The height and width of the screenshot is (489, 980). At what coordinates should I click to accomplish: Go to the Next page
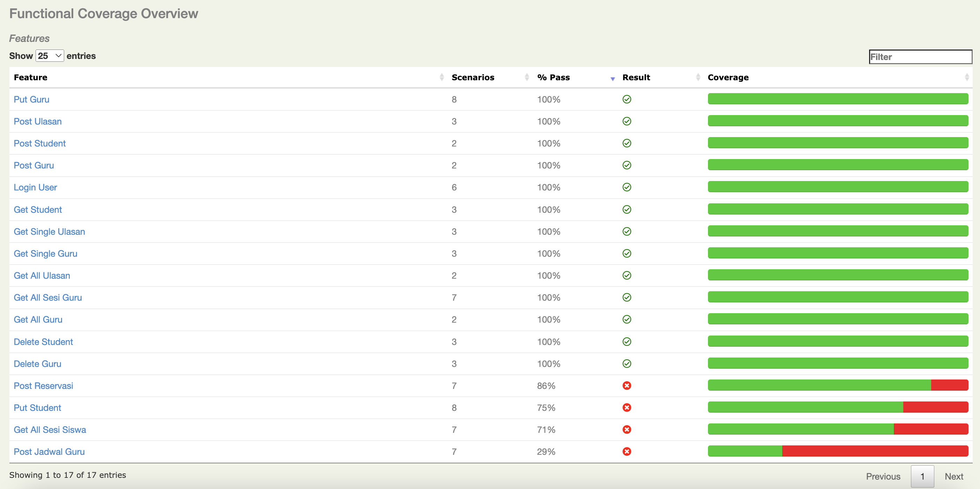coord(953,476)
